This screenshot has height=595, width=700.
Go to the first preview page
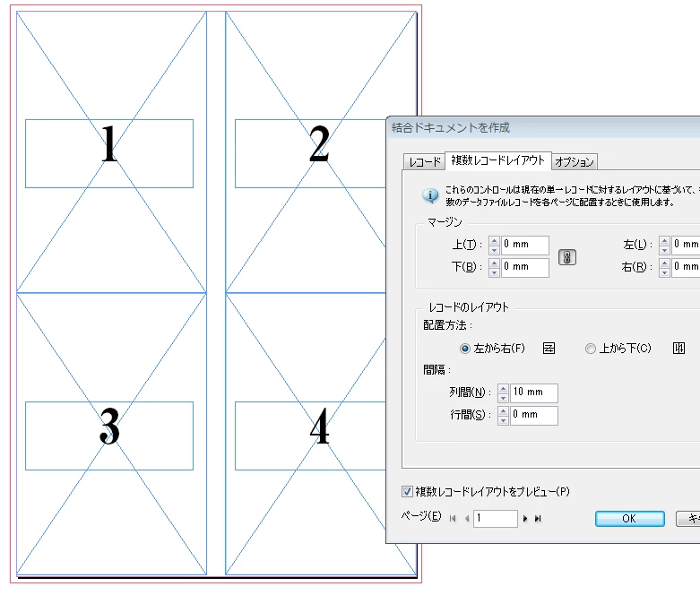point(453,519)
